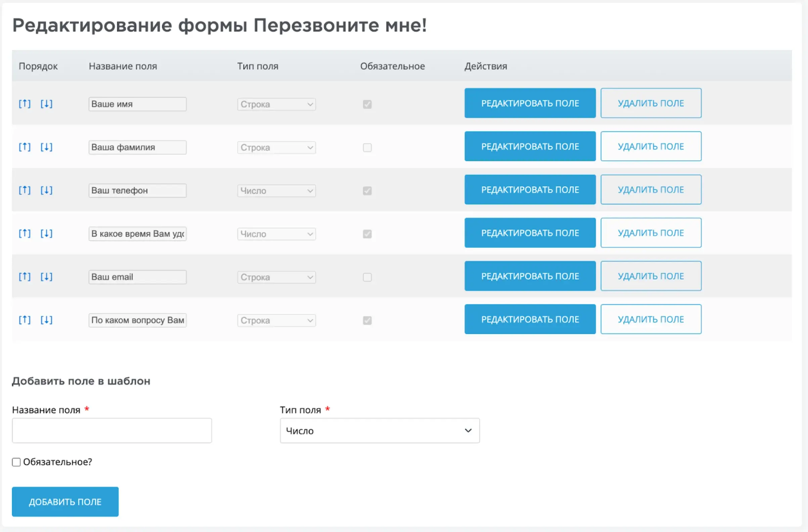Move the 'Ваш телефон' field up

[25, 190]
